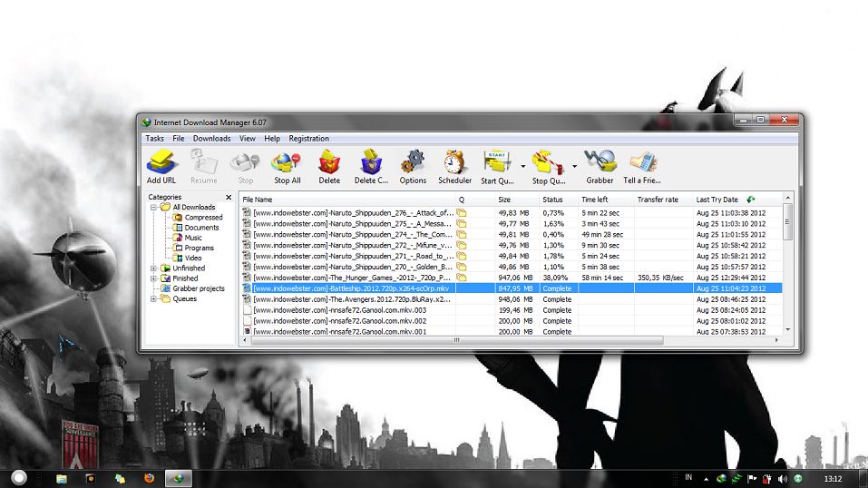Click the horizontal scrollbar right arrow
The width and height of the screenshot is (868, 488).
pyautogui.click(x=776, y=340)
